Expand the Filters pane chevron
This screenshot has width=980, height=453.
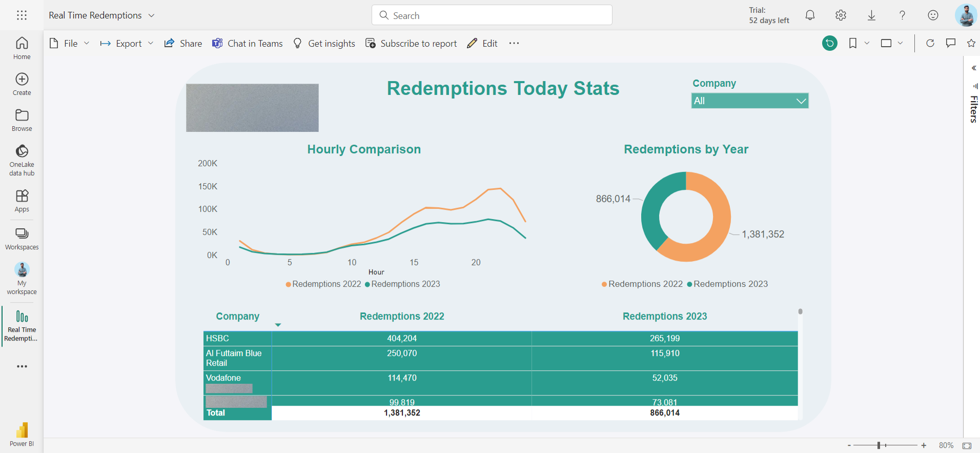(974, 68)
